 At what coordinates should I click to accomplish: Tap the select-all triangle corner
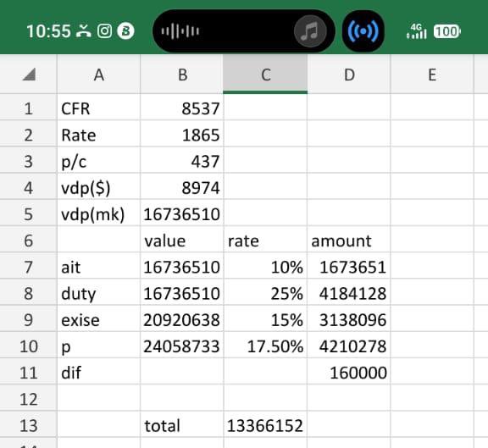29,75
